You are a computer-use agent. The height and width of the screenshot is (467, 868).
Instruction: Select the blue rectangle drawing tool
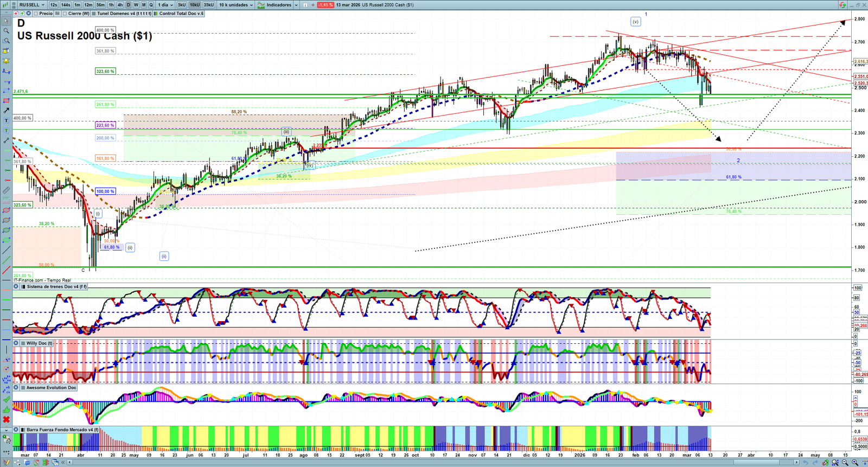click(x=7, y=91)
